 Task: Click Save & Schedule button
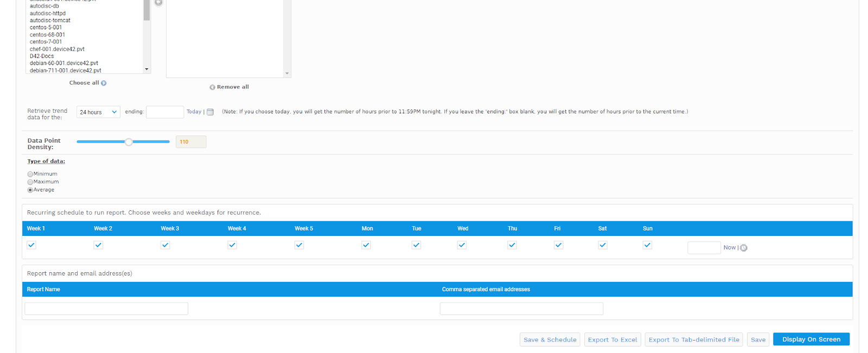point(550,339)
